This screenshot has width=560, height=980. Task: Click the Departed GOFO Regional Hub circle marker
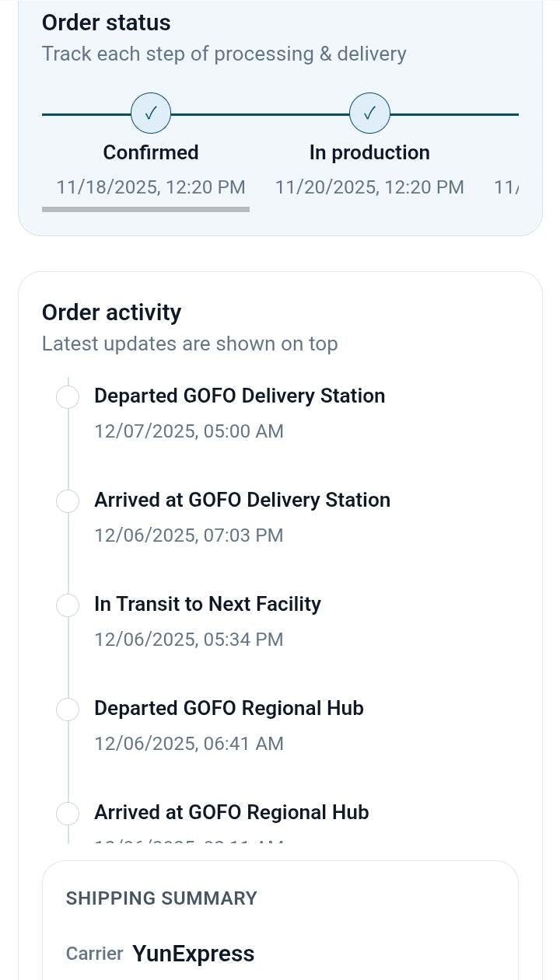[x=68, y=710]
